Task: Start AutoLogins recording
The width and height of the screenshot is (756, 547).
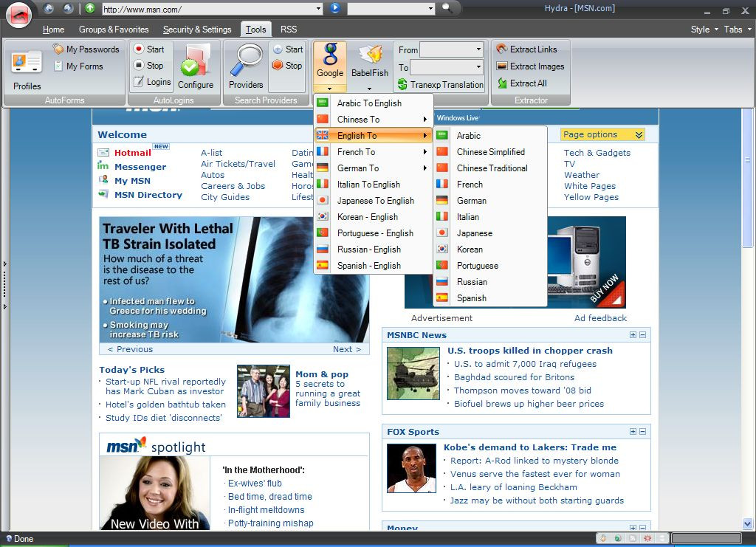Action: (149, 49)
